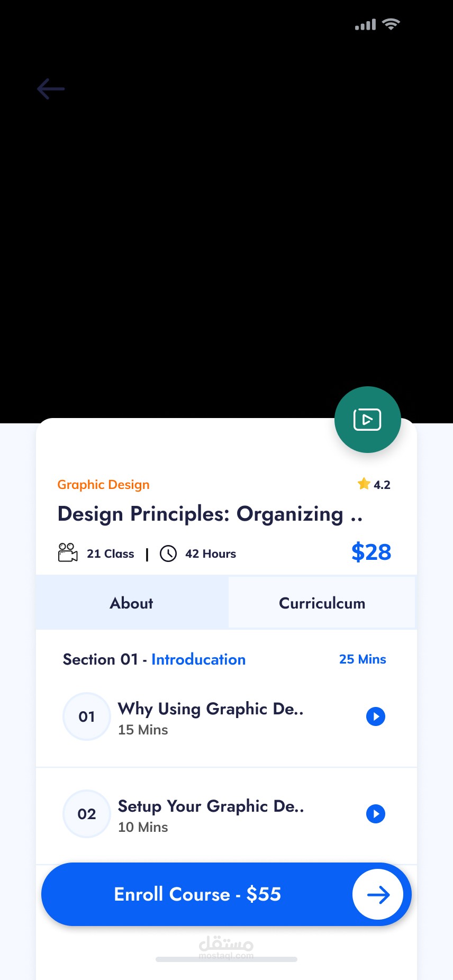Image resolution: width=453 pixels, height=980 pixels.
Task: Play lesson 01 Why Using Graphic
Action: pyautogui.click(x=376, y=716)
